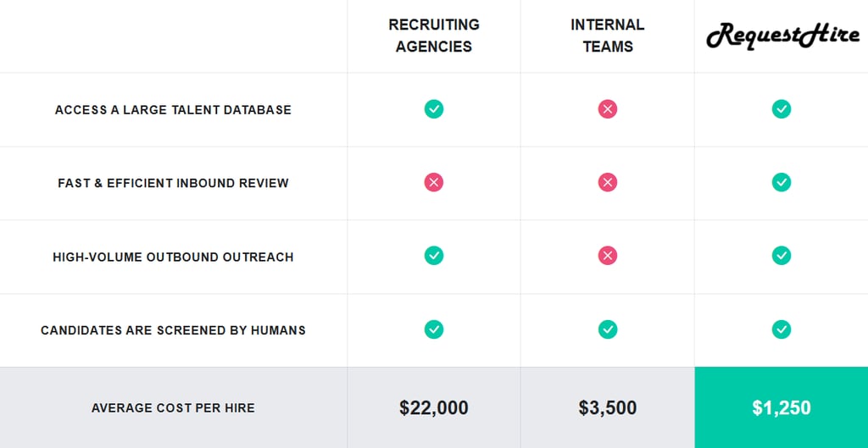The height and width of the screenshot is (448, 868).
Task: Click Recruiting Agencies inbound review cross icon
Action: 434,182
